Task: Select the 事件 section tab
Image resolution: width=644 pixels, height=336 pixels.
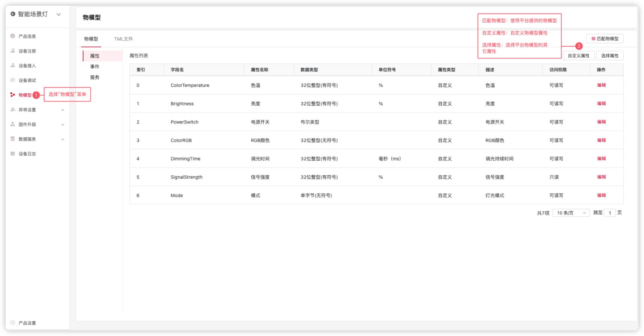Action: pyautogui.click(x=95, y=67)
